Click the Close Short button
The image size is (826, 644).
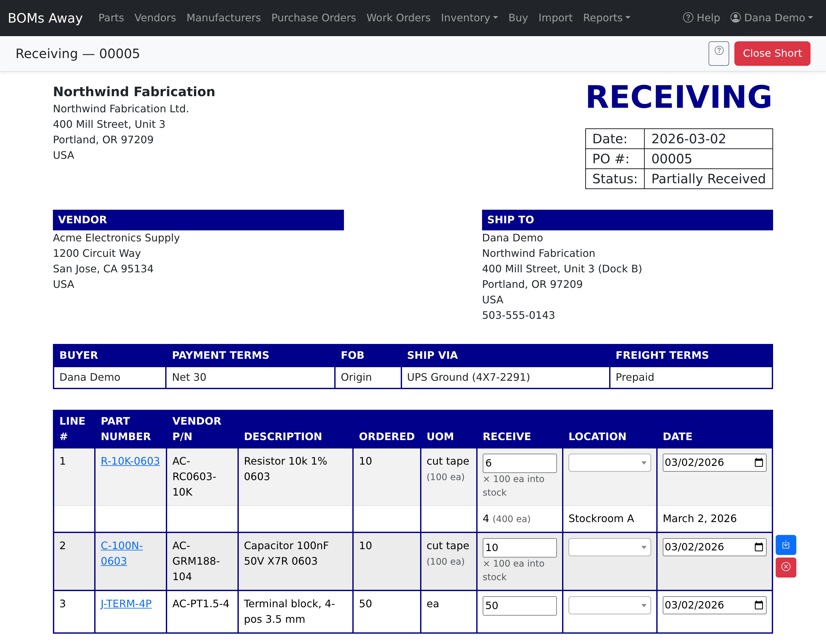772,53
